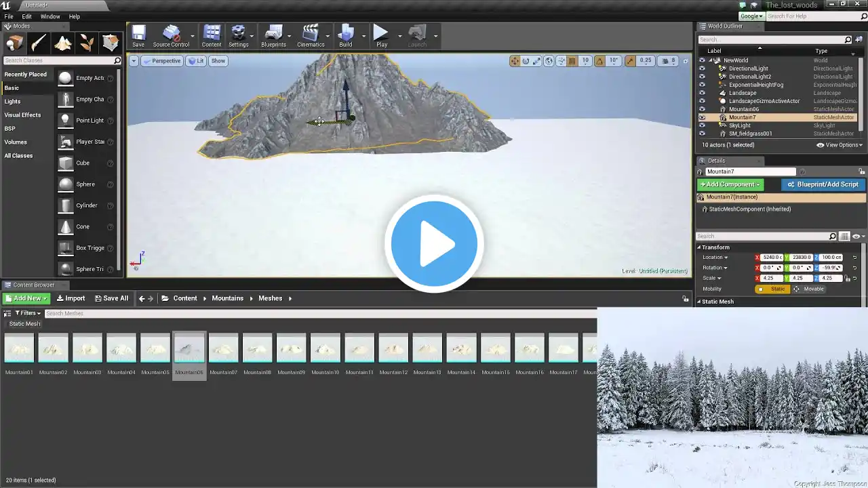
Task: Click the Import button in Content Browser
Action: 71,298
